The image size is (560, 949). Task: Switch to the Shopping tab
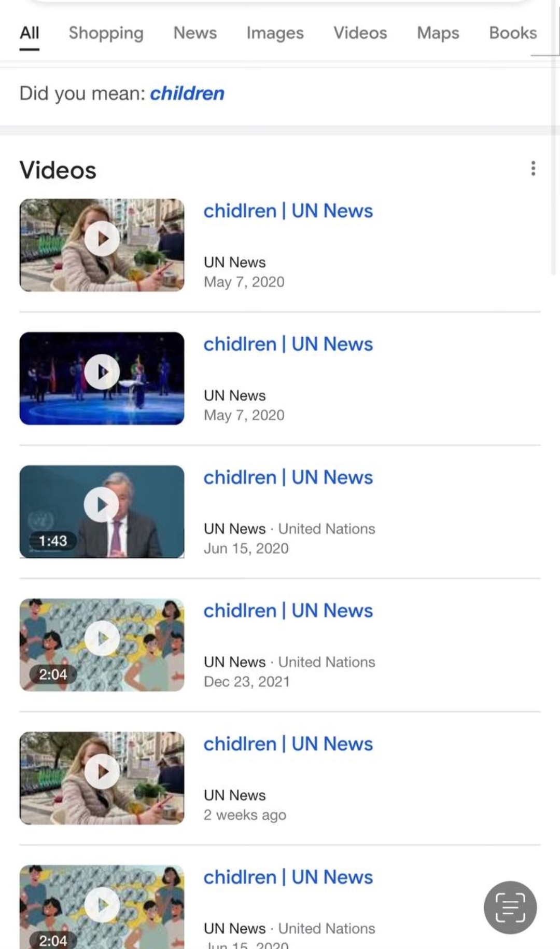tap(106, 33)
